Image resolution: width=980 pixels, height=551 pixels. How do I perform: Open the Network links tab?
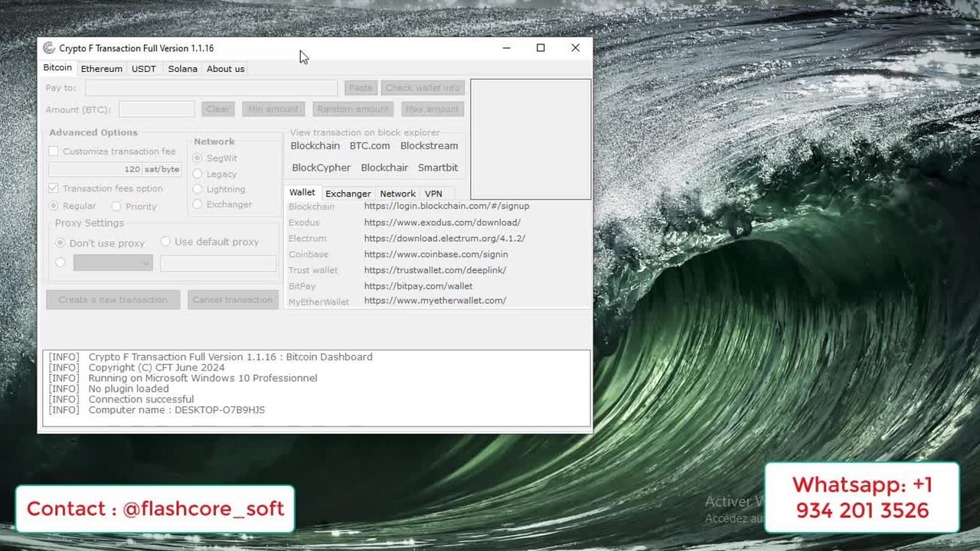coord(398,194)
